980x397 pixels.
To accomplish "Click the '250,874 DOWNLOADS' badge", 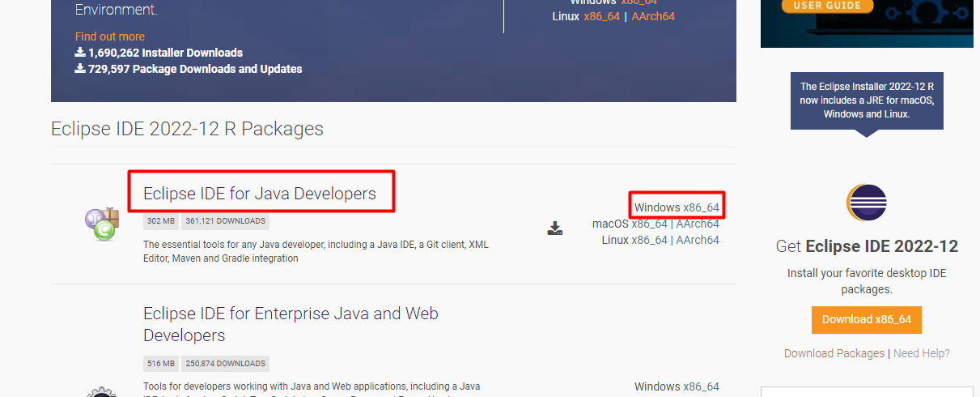I will [x=226, y=364].
